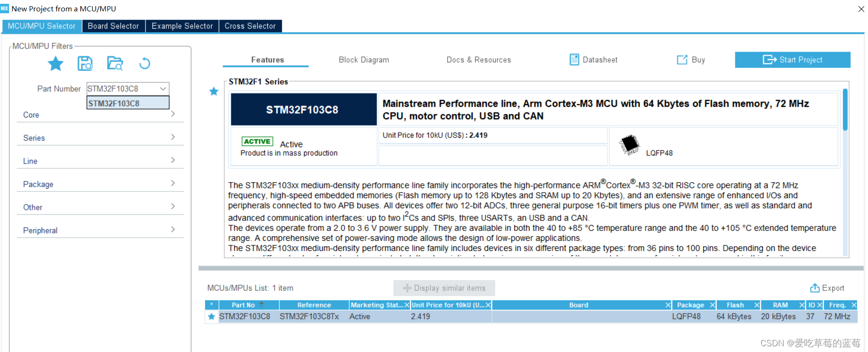The width and height of the screenshot is (868, 352).
Task: Reset all filters with the refresh icon
Action: pos(145,63)
